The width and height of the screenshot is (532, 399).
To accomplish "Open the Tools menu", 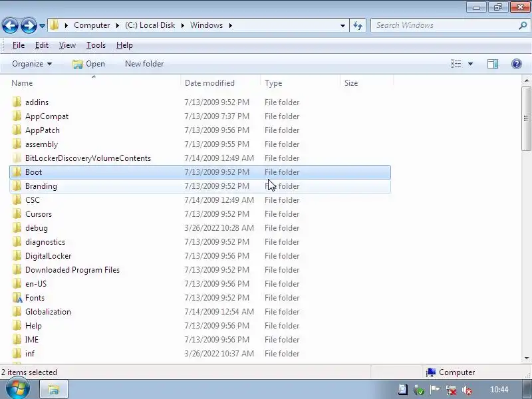I will (x=96, y=45).
